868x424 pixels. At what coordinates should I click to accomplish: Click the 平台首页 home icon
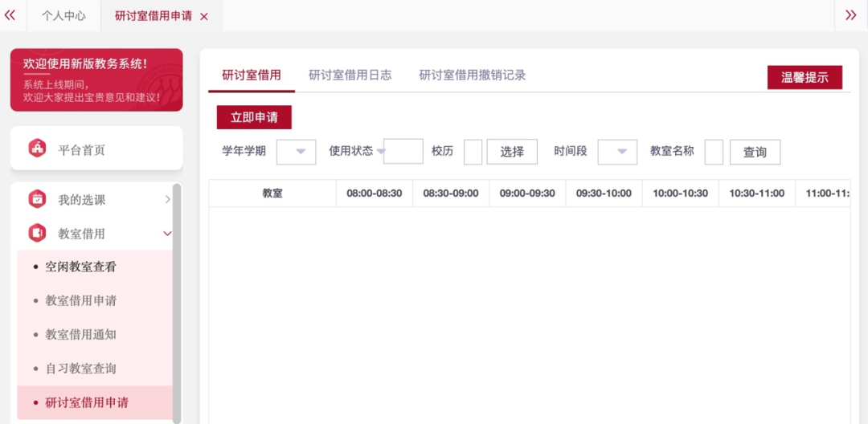coord(37,149)
